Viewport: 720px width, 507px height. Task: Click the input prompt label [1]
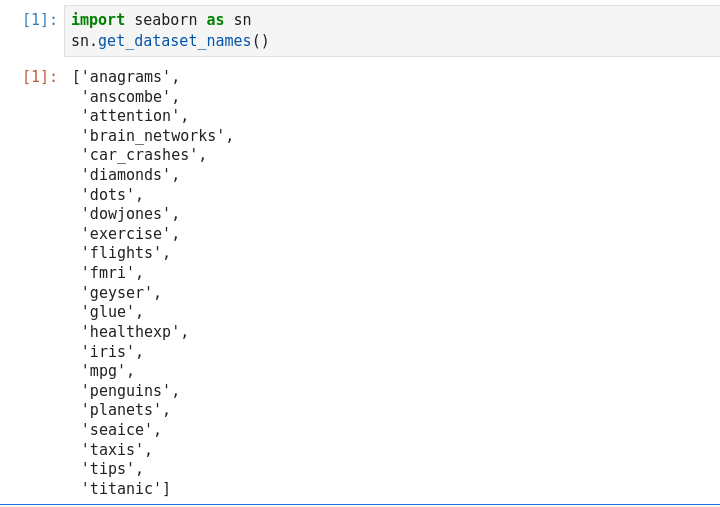click(x=40, y=20)
